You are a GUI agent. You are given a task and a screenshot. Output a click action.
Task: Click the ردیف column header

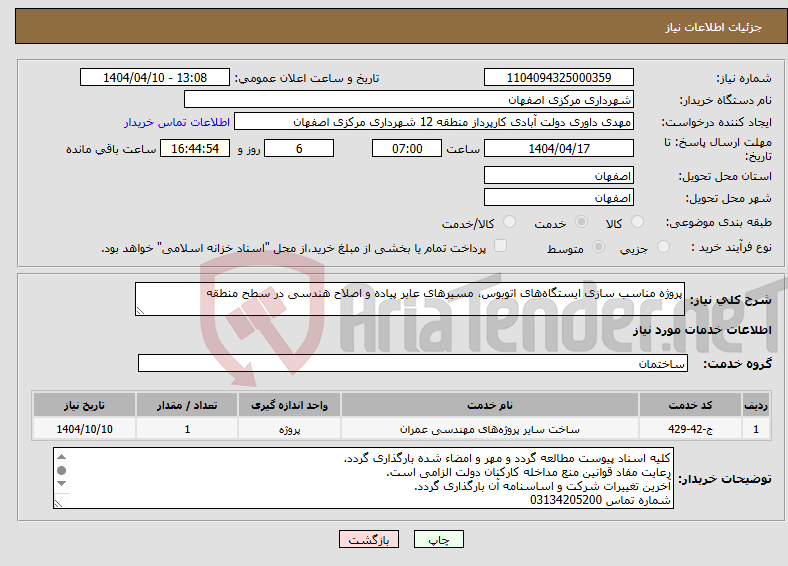click(756, 405)
